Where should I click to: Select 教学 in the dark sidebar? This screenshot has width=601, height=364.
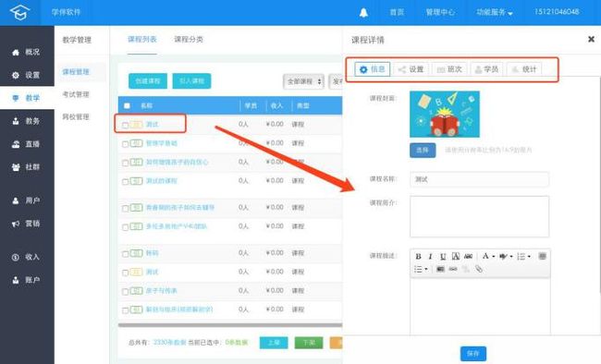(x=26, y=98)
